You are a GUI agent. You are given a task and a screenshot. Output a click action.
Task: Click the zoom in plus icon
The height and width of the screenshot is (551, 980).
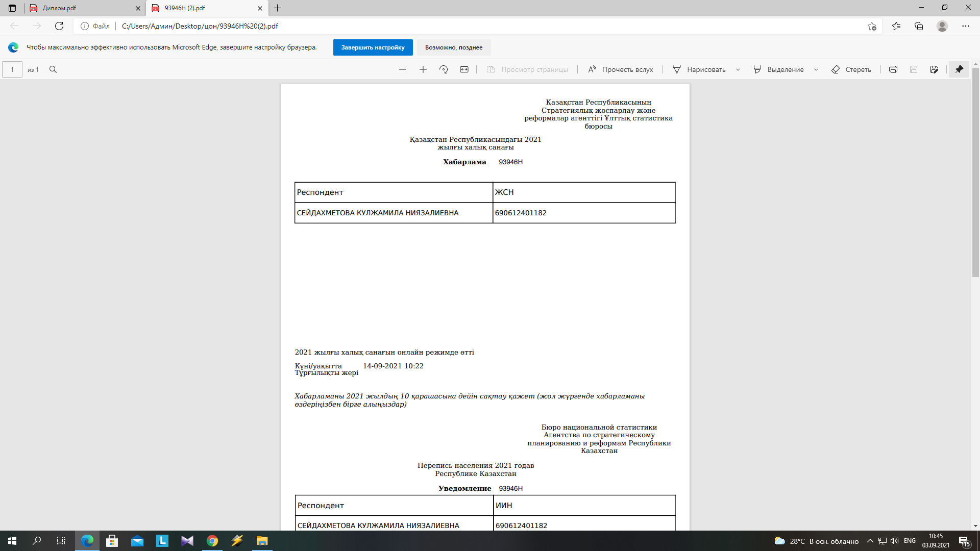click(x=423, y=69)
